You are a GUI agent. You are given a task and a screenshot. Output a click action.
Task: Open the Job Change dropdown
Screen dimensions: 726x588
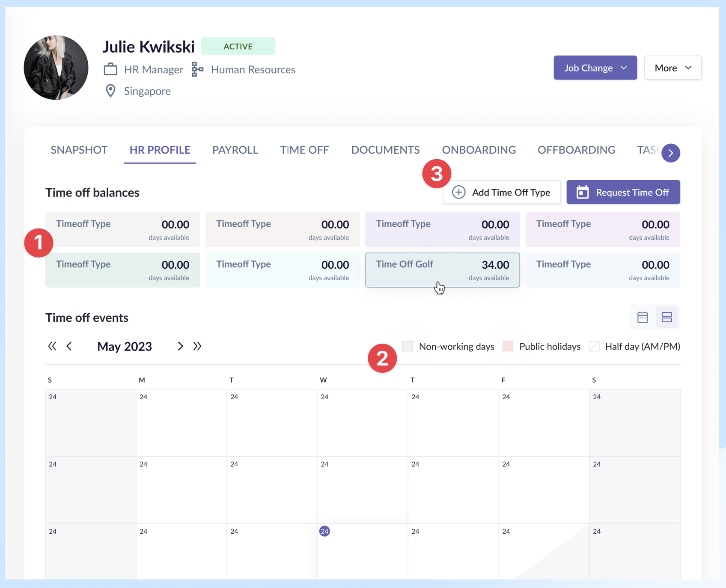click(595, 68)
